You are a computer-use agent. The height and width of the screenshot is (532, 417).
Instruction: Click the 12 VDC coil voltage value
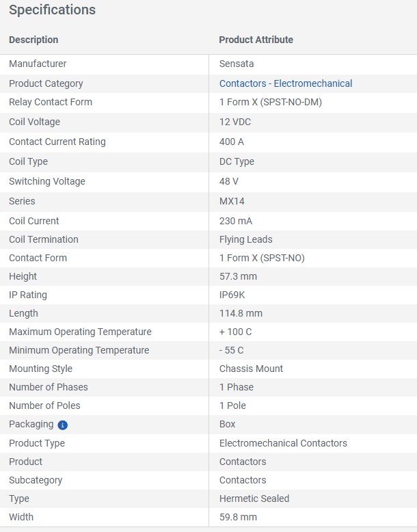pos(235,122)
